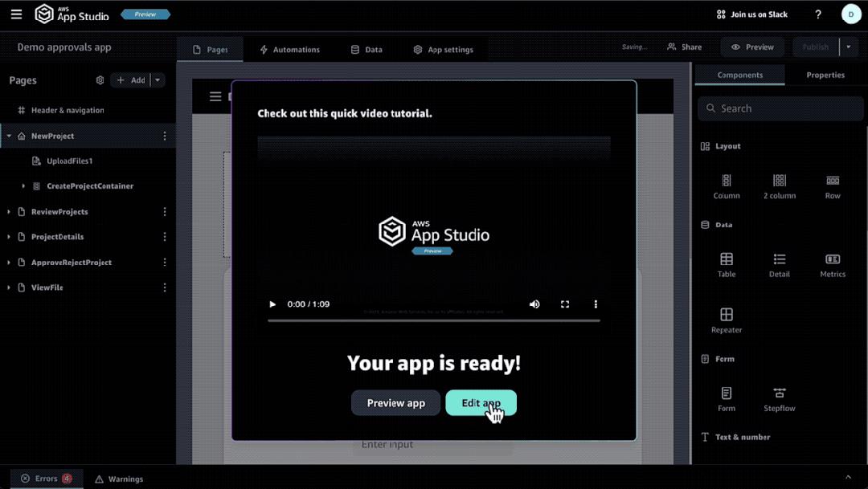The width and height of the screenshot is (868, 489).
Task: Expand the ApproveRejectProject page
Action: coord(9,263)
